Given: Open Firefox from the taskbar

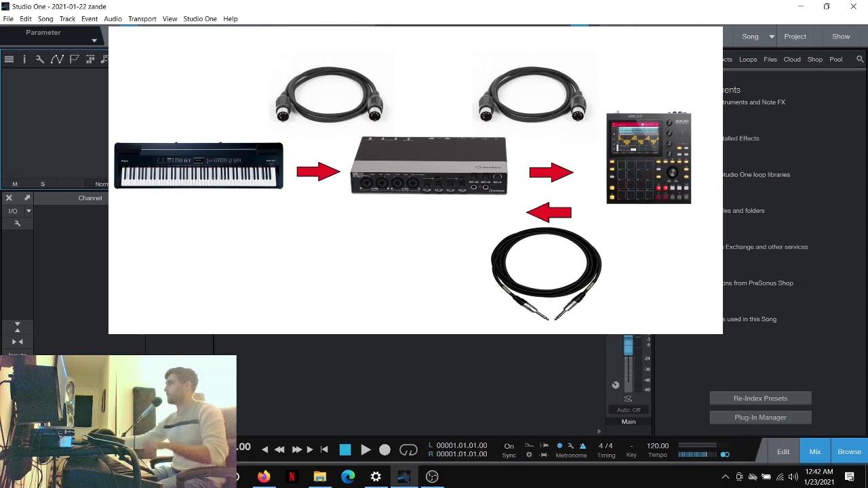Looking at the screenshot, I should [264, 476].
